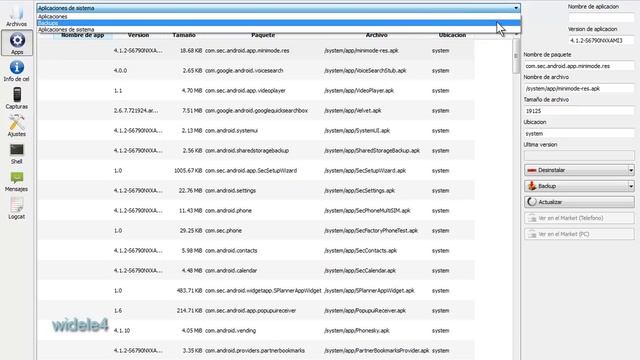Open the Archivos section in sidebar
640x360 pixels.
click(16, 16)
